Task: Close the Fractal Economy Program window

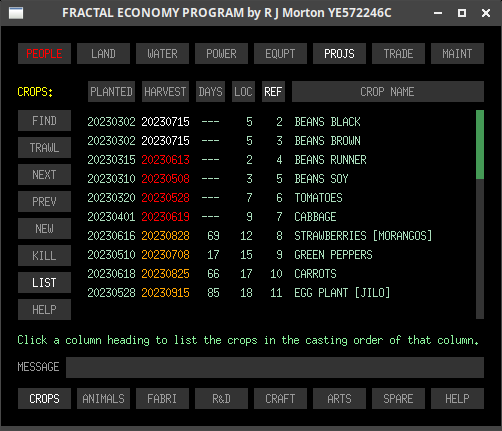Action: [x=486, y=13]
